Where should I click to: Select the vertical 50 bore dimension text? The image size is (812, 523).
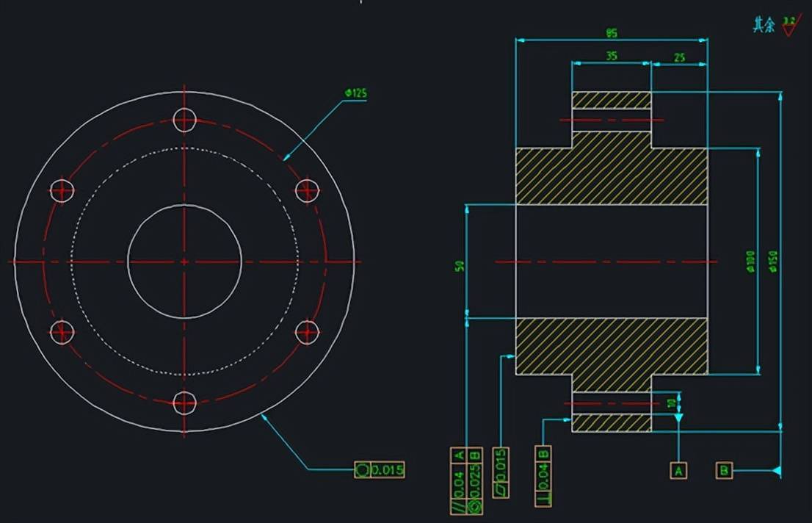(460, 265)
